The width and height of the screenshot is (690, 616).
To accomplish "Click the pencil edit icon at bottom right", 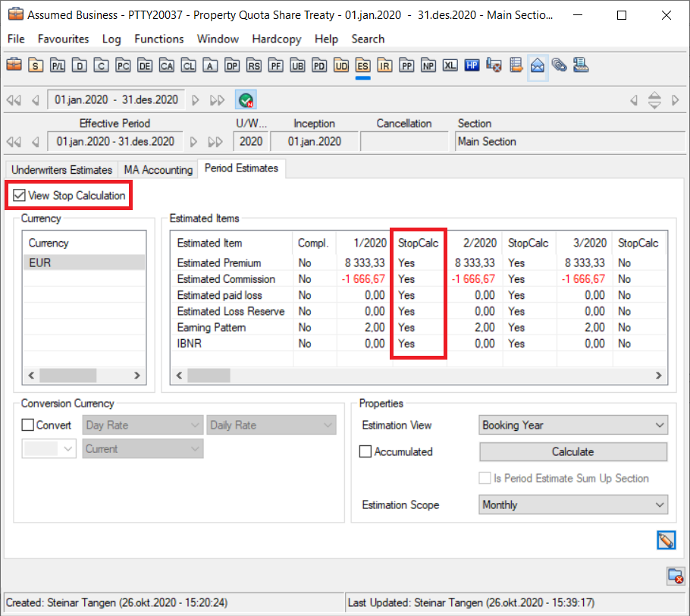I will pos(666,540).
